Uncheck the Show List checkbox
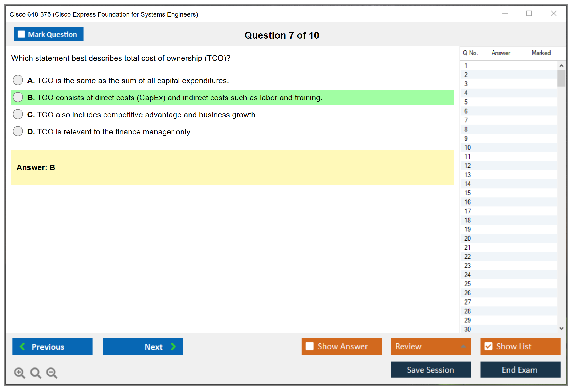The width and height of the screenshot is (574, 392). click(x=488, y=346)
